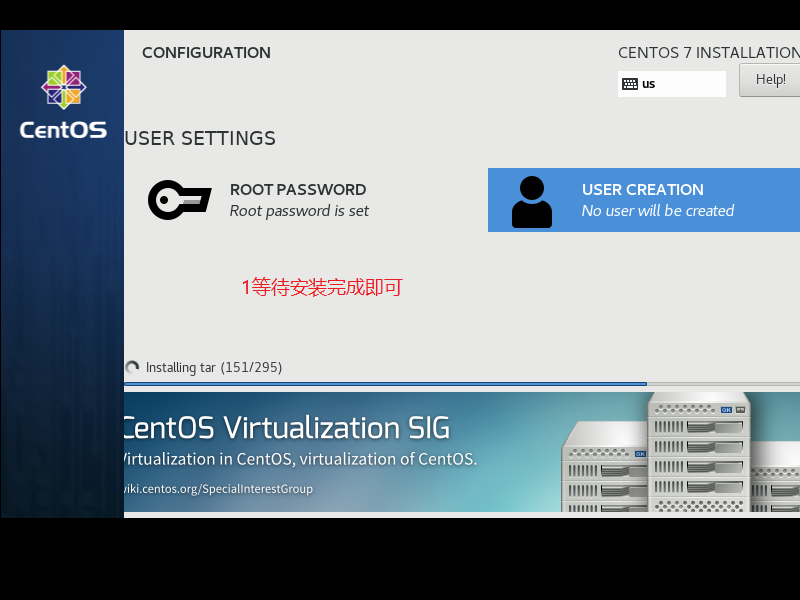
Task: Click the installing spinner icon
Action: click(133, 367)
